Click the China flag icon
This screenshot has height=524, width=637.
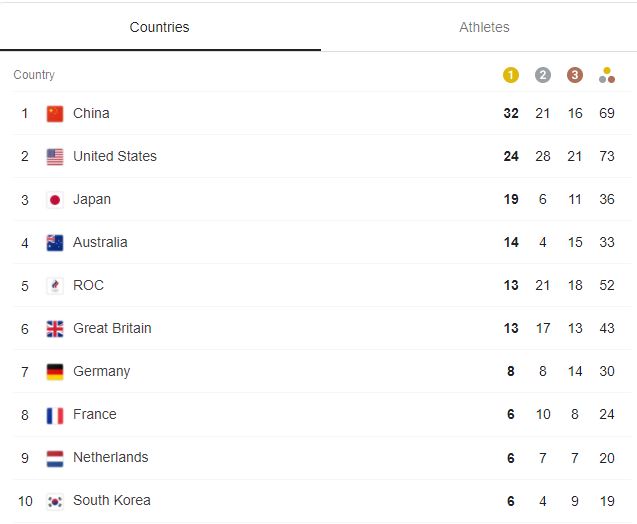click(55, 114)
